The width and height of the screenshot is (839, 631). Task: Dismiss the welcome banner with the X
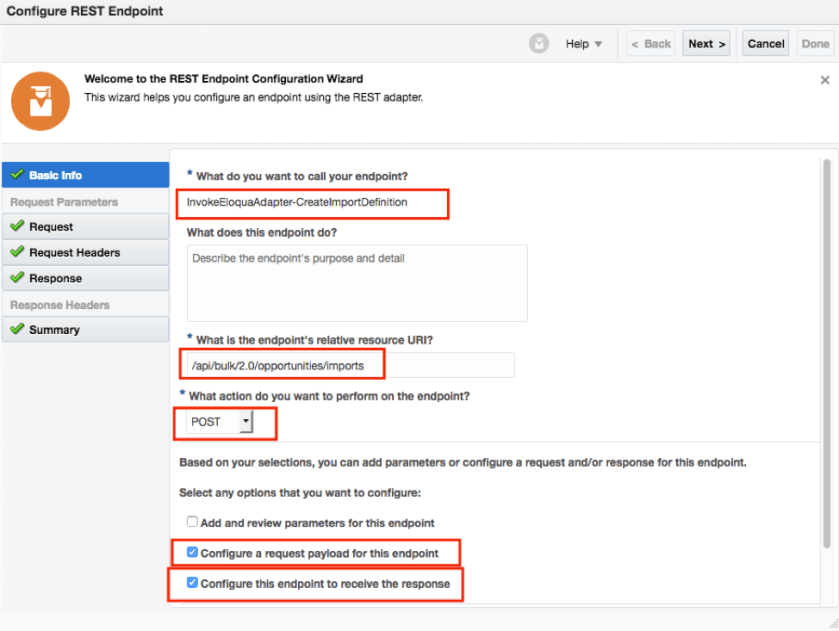(824, 80)
